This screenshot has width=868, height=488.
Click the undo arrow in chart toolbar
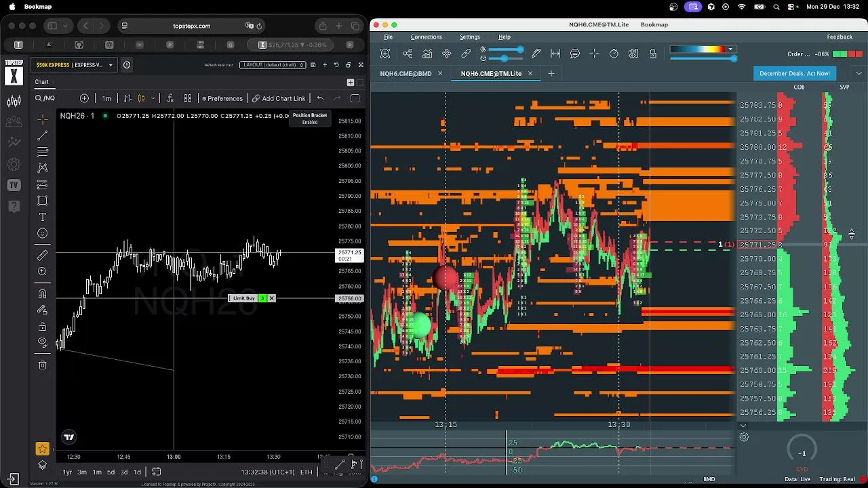click(320, 98)
